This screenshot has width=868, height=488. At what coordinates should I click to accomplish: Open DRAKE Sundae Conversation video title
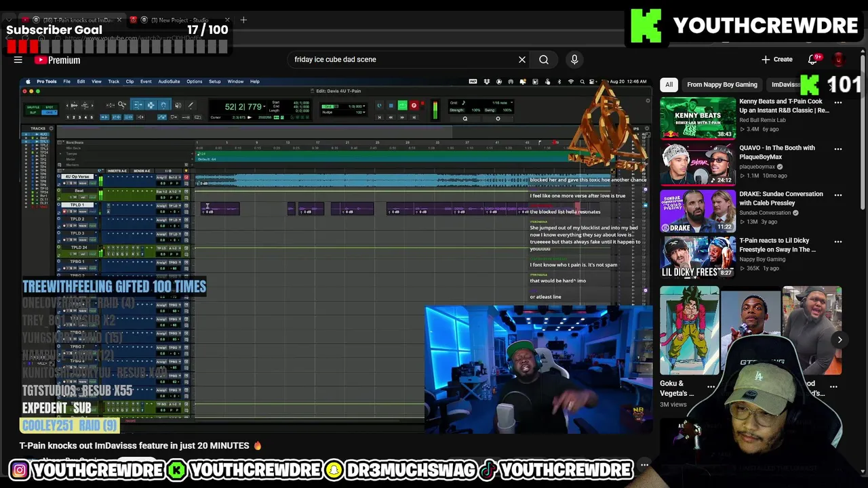[781, 198]
